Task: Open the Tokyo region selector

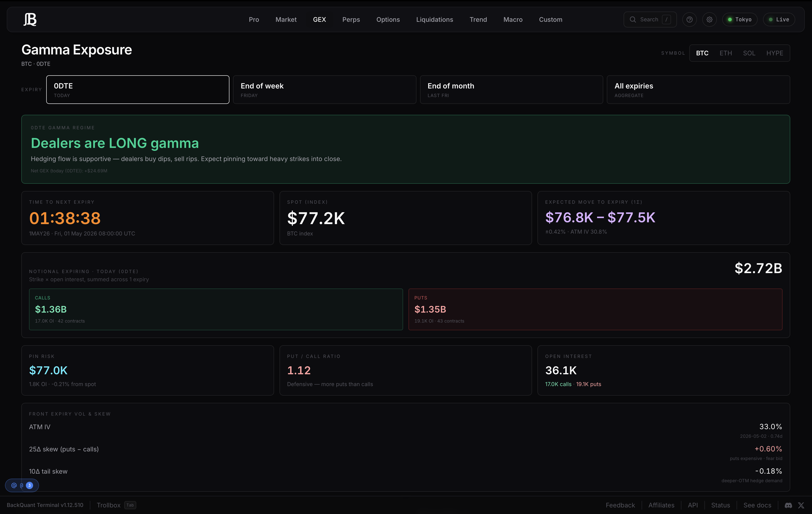Action: pos(739,20)
